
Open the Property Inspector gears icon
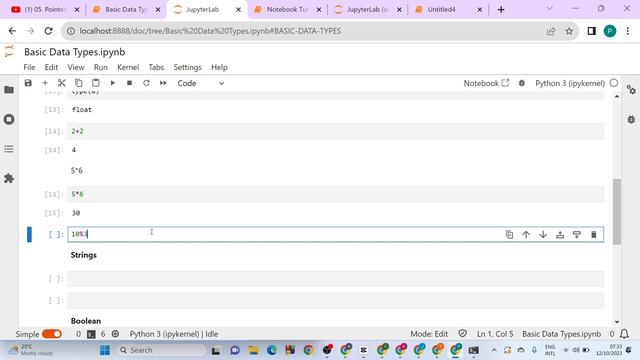[631, 90]
